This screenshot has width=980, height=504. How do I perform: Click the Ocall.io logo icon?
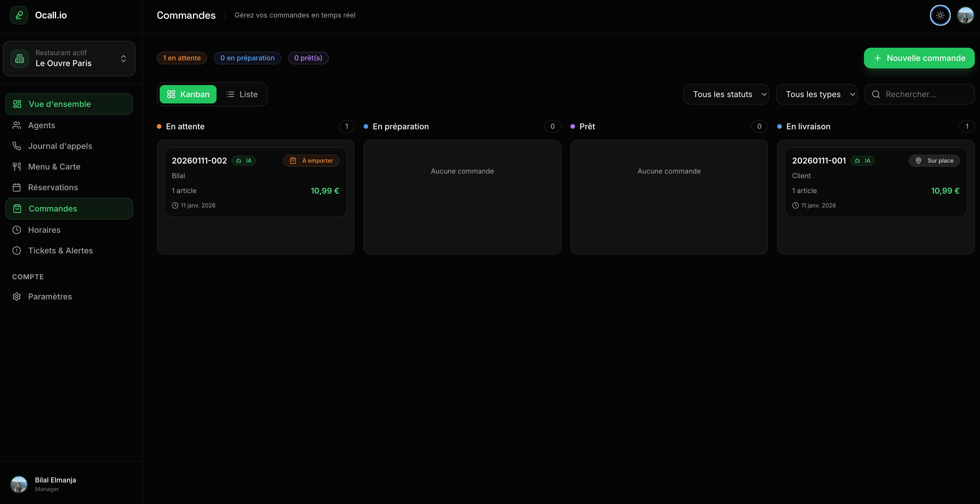coord(19,15)
